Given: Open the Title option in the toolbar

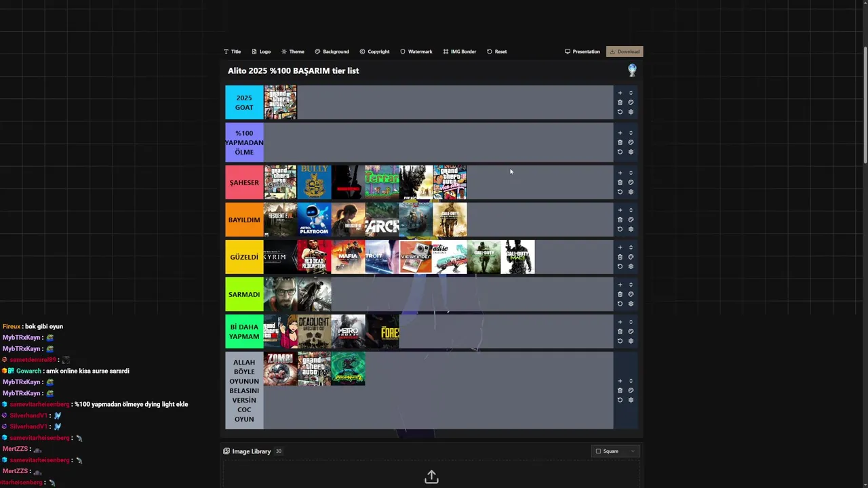Looking at the screenshot, I should point(232,52).
